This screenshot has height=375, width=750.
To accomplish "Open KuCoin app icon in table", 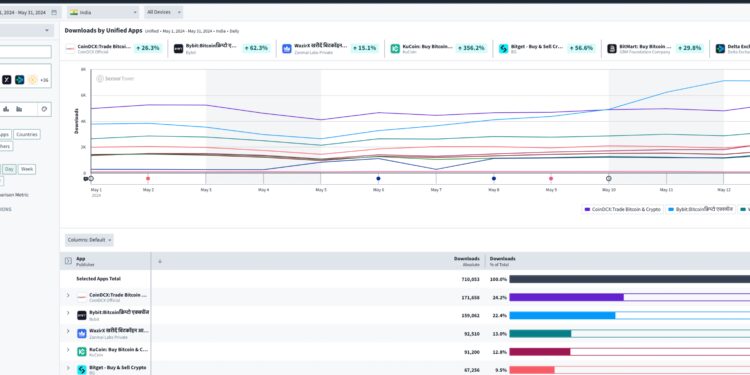I will (x=82, y=352).
